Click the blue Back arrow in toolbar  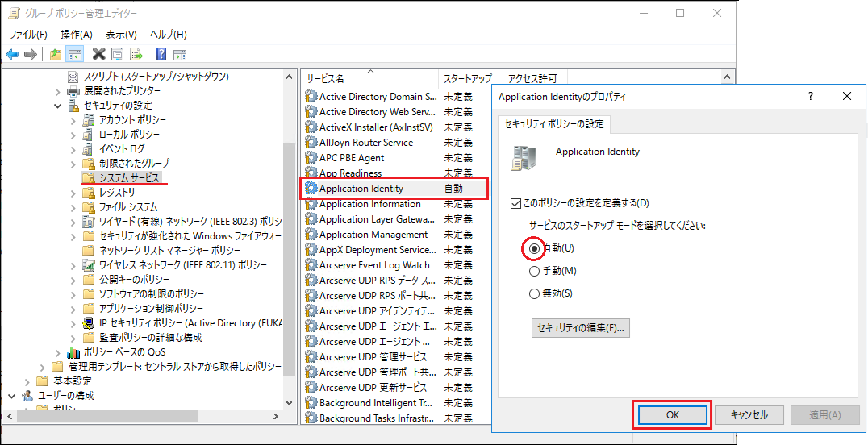tap(12, 54)
